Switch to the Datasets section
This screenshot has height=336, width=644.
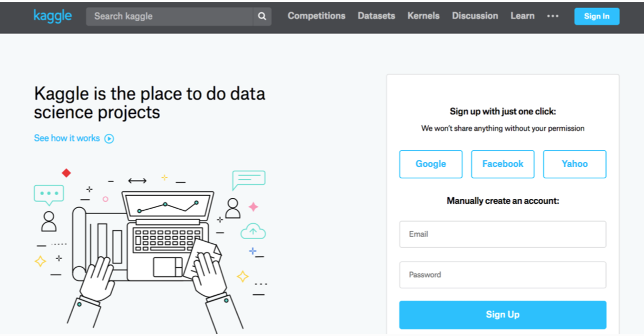pyautogui.click(x=376, y=16)
